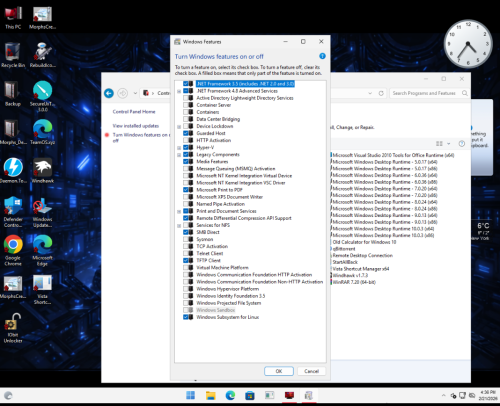Open the address bar history dropdown
This screenshot has height=406, width=500.
click(x=370, y=93)
